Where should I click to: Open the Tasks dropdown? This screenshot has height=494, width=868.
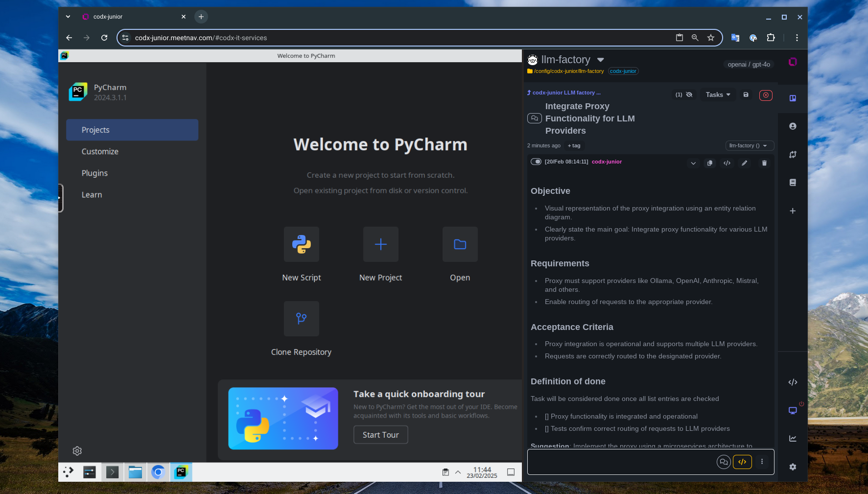718,94
